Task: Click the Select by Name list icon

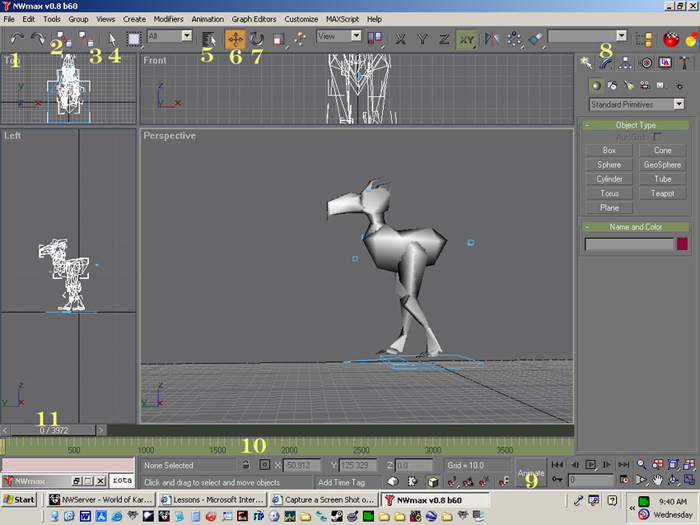Action: point(209,39)
